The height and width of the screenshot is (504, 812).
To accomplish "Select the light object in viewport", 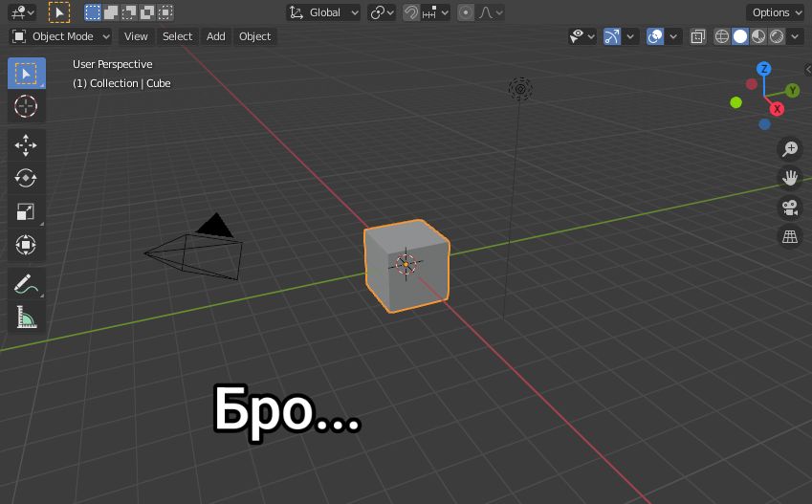I will [x=520, y=89].
